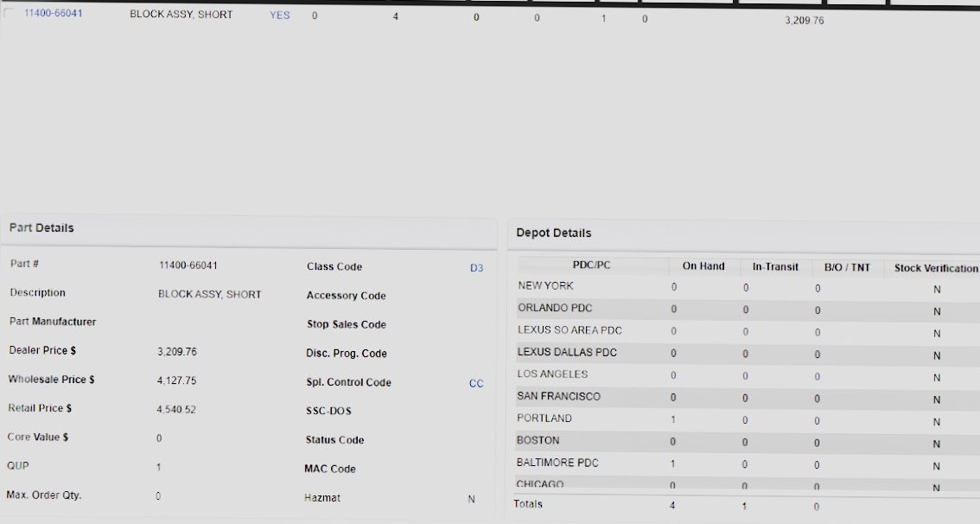Click the YES link in the results row
The width and height of the screenshot is (980, 524).
click(279, 15)
